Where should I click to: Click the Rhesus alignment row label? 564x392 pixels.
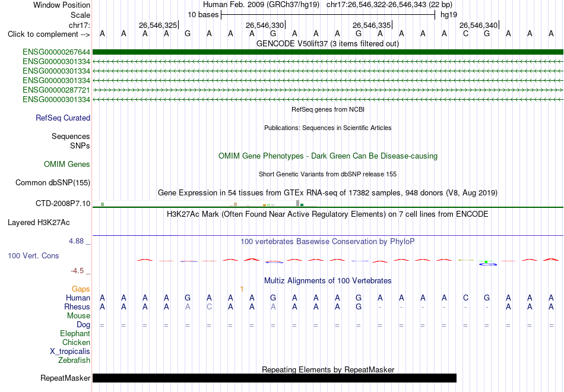click(77, 306)
